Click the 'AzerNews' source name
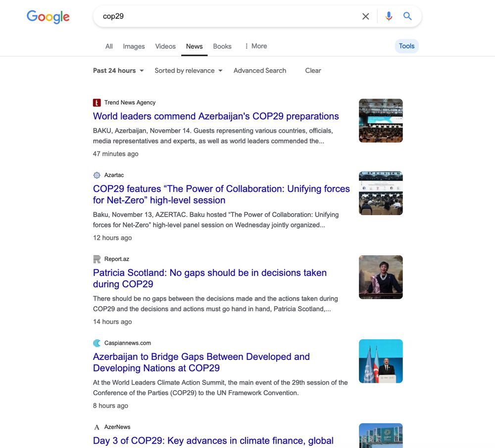The image size is (495, 448). [x=117, y=427]
